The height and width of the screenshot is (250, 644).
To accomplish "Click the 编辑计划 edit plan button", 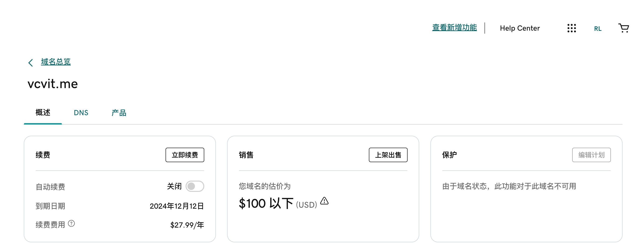I will (591, 155).
